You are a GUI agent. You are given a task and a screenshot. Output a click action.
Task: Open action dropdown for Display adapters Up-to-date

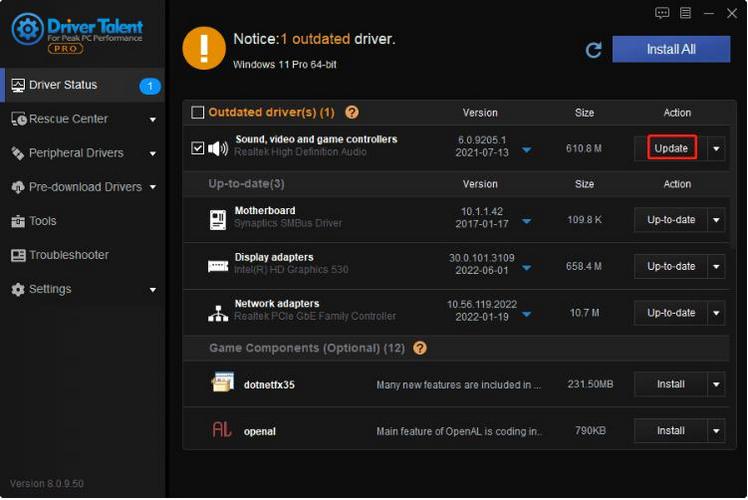pos(716,266)
